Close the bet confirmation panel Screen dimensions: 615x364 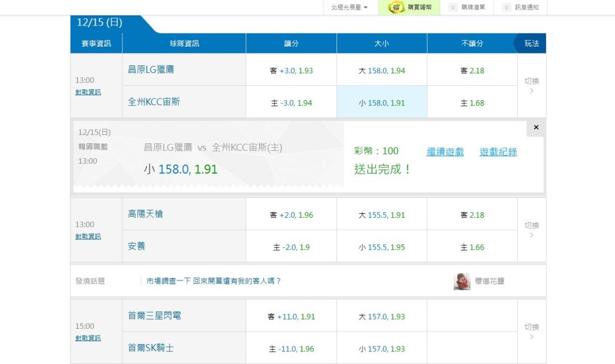coord(536,127)
